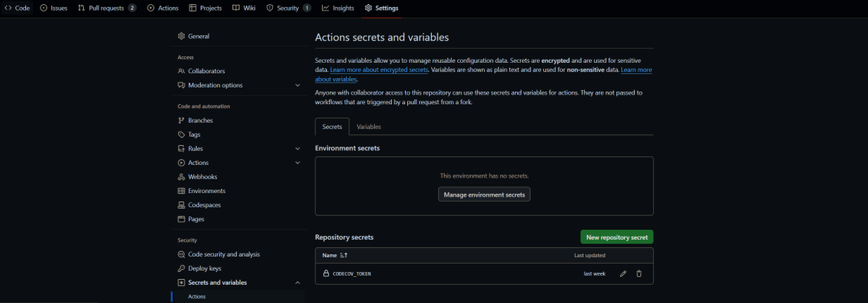Click the Moderation options comment icon

coord(181,85)
